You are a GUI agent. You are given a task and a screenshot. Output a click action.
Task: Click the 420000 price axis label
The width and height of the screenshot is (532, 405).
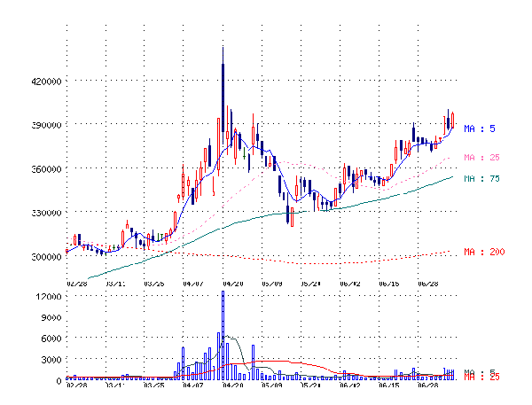click(x=46, y=82)
